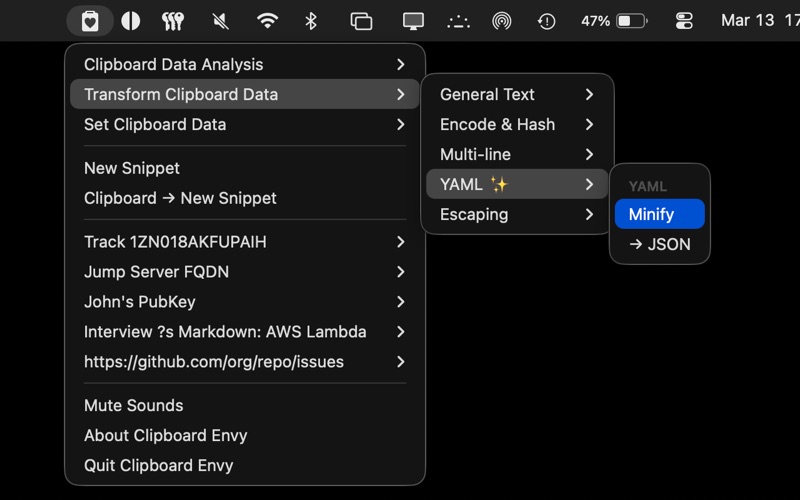Open Set Clipboard Data submenu
This screenshot has height=500, width=800.
click(245, 124)
